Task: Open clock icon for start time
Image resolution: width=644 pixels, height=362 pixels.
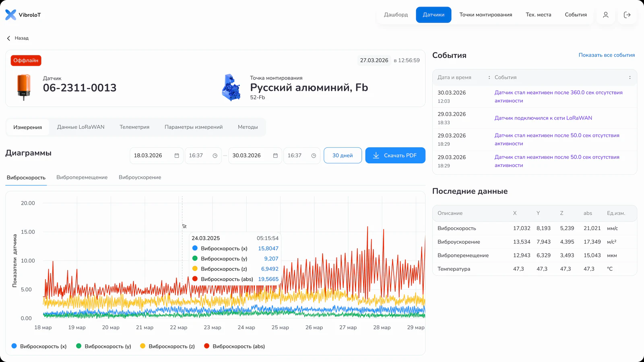Action: coord(215,156)
